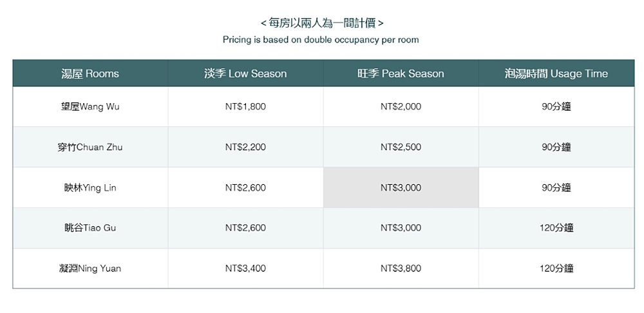Viewport: 644px width, 313px height.
Task: Click Chuan Zhu peak season price NT$2,500
Action: point(401,147)
